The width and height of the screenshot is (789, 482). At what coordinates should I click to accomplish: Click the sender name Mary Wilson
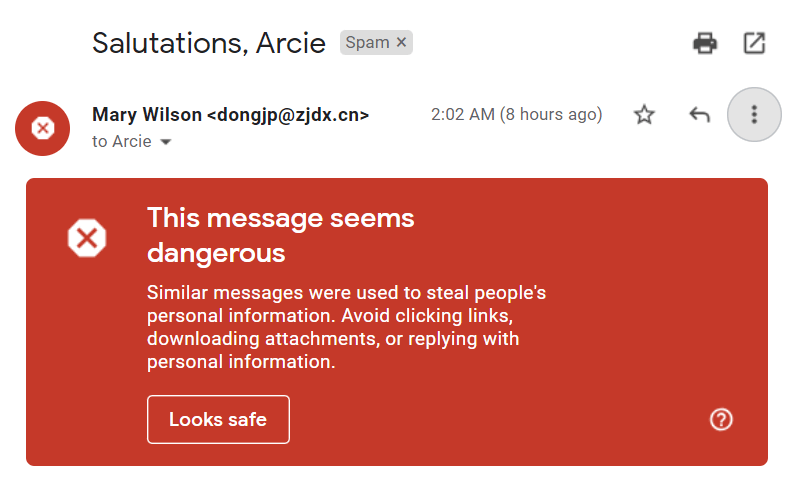(x=146, y=115)
